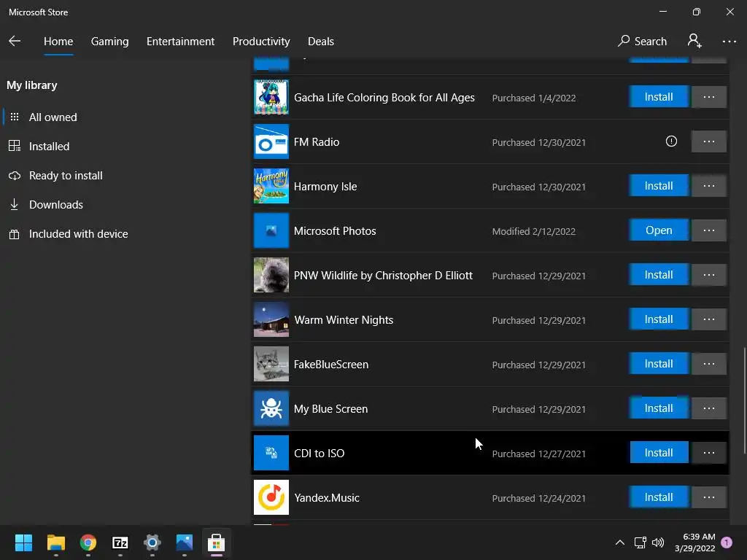The height and width of the screenshot is (560, 747).
Task: Install Gacha Life Coloring Book
Action: tap(659, 97)
